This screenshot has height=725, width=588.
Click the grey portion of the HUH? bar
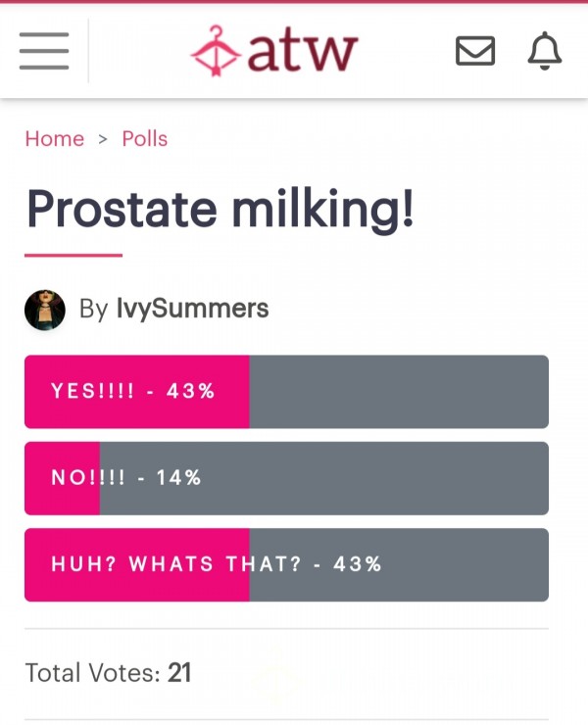click(399, 564)
